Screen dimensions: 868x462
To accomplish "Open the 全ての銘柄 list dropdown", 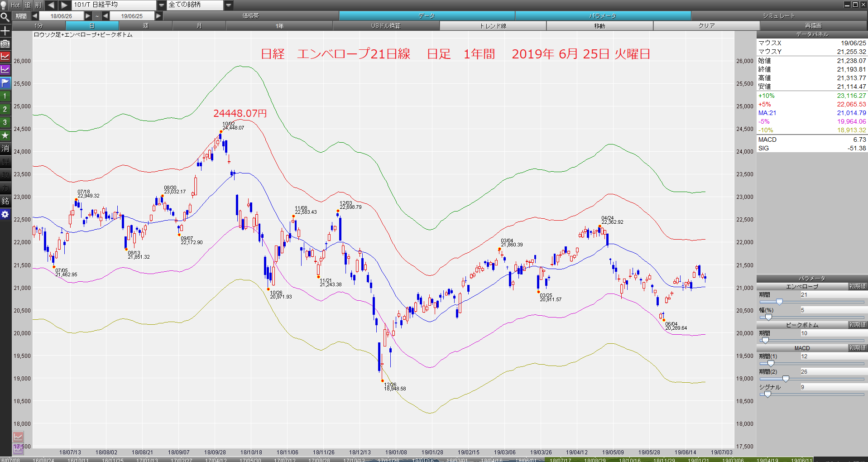I will click(229, 5).
